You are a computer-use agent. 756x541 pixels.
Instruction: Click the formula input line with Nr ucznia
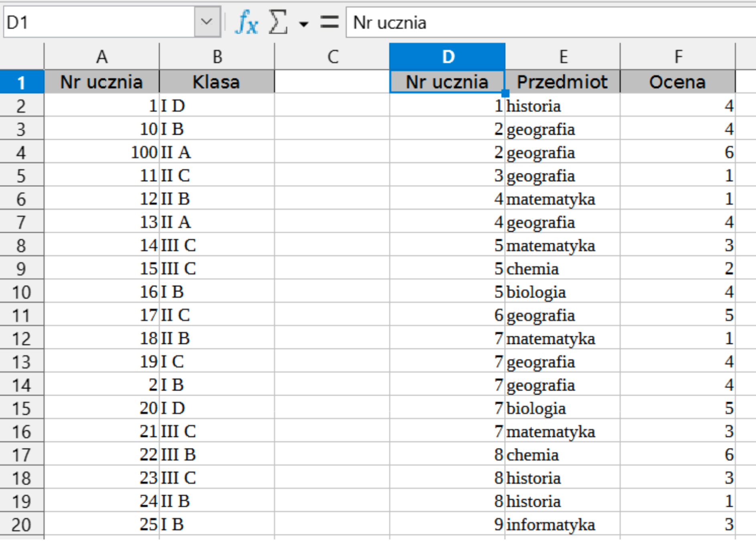click(x=549, y=22)
